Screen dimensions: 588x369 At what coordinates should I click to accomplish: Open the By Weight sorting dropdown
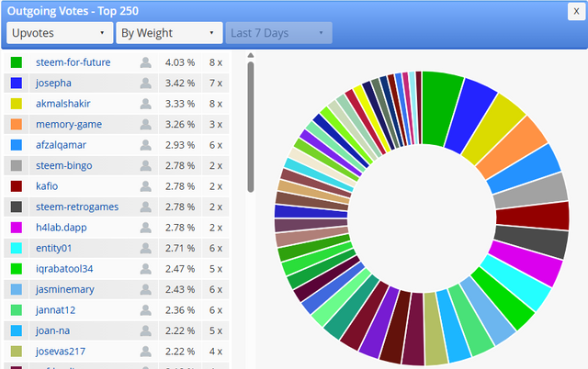point(169,33)
